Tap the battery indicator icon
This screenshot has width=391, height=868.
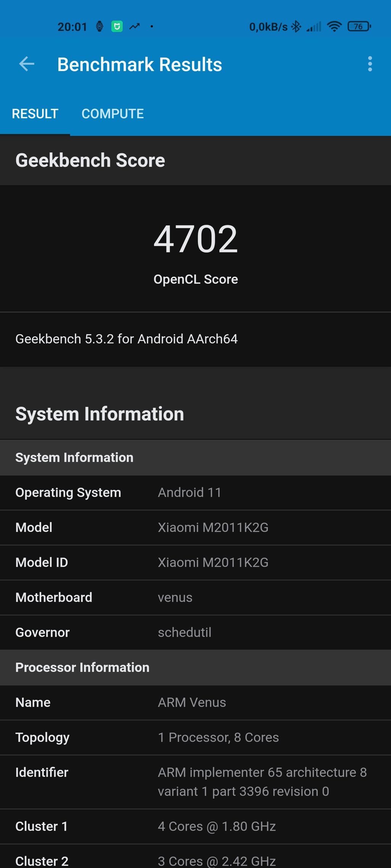coord(359,26)
